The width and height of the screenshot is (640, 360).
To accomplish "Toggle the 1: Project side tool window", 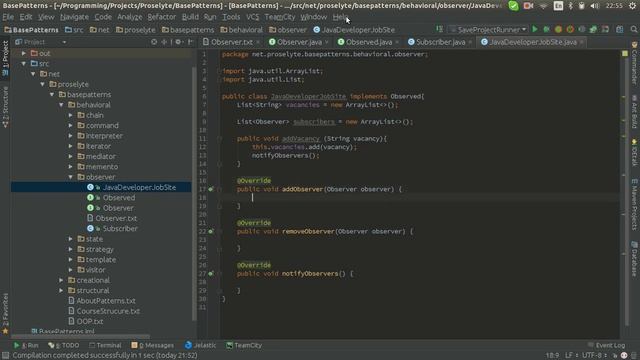I will tap(5, 58).
